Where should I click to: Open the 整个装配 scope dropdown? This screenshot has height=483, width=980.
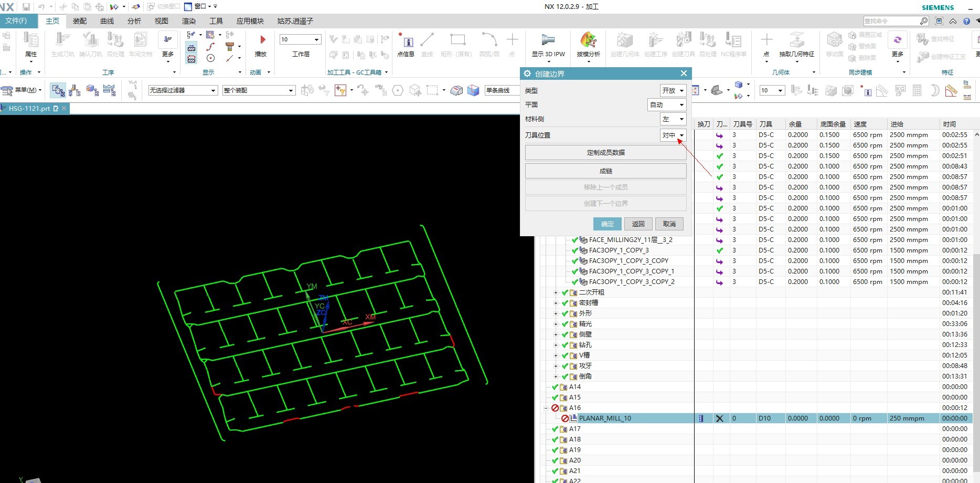pyautogui.click(x=259, y=90)
